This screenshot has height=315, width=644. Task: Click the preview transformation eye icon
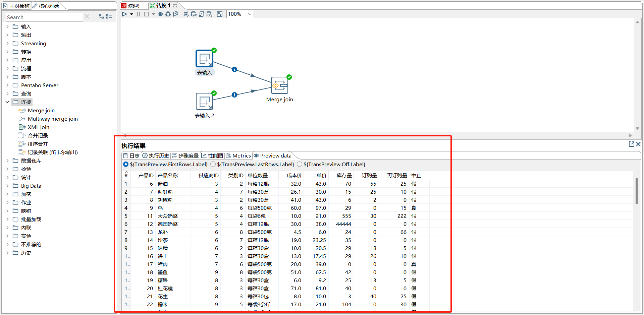(160, 14)
